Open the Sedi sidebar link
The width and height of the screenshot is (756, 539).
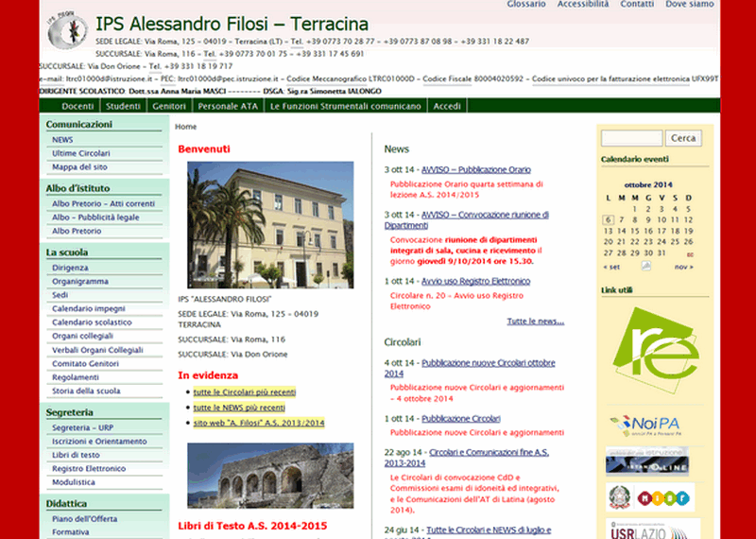(x=60, y=295)
